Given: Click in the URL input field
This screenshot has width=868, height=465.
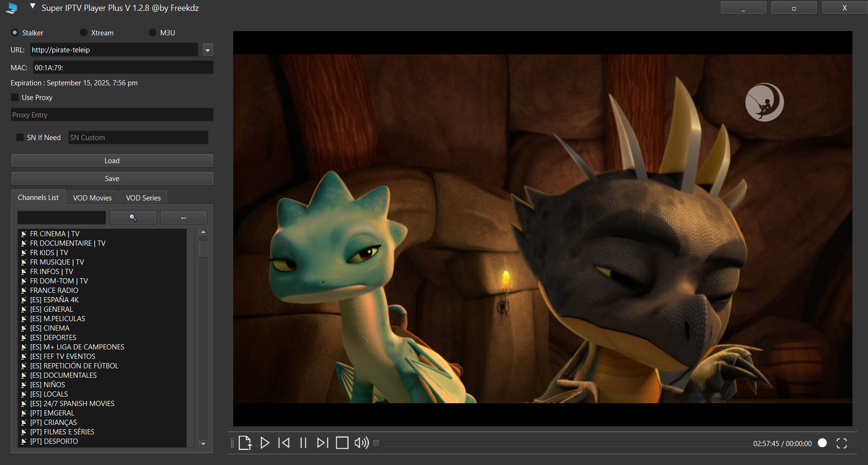Looking at the screenshot, I should 115,50.
